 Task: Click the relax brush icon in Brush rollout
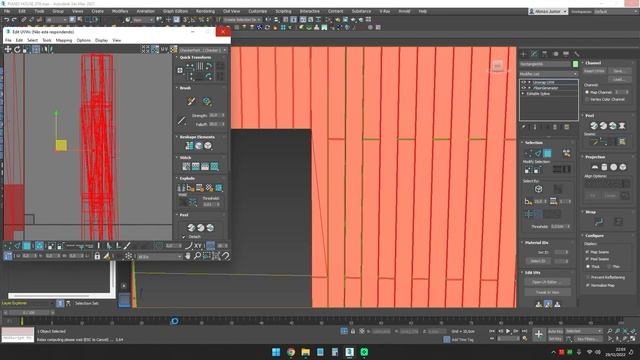coord(207,101)
